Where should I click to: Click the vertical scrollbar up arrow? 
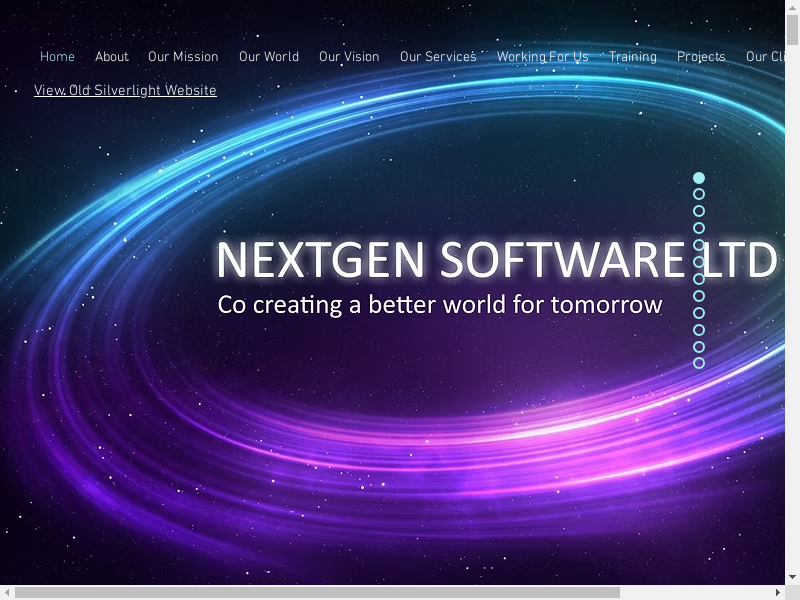(793, 7)
